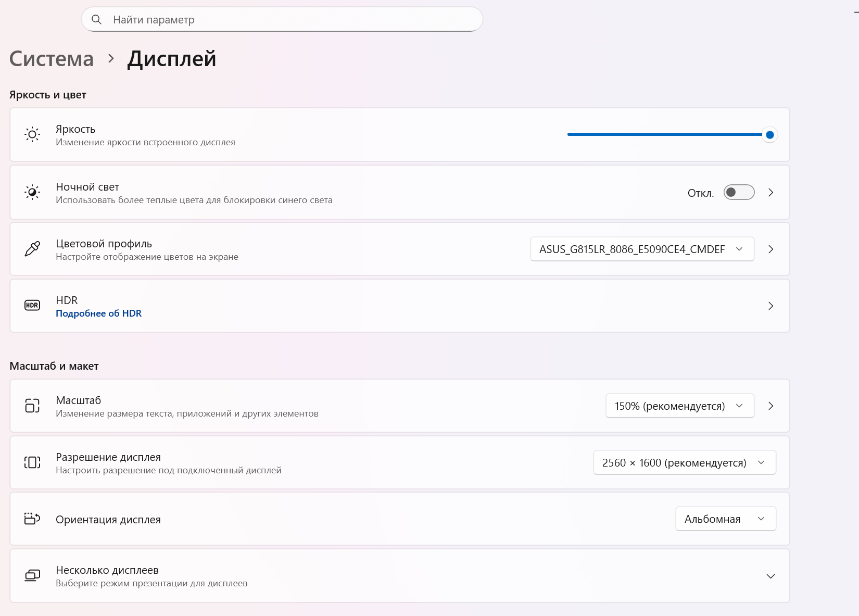This screenshot has height=616, width=859.
Task: Click the Масштаб row title
Action: 78,400
